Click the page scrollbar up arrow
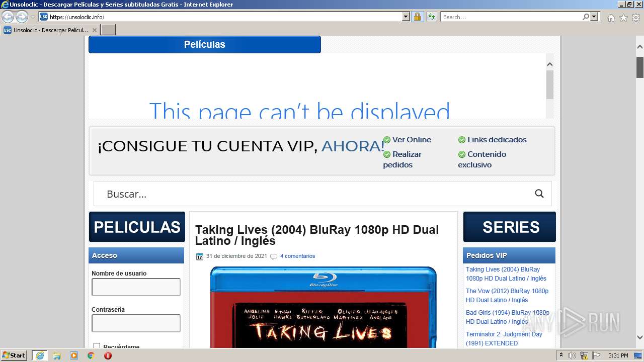Viewport: 644px width, 362px height. [639, 47]
